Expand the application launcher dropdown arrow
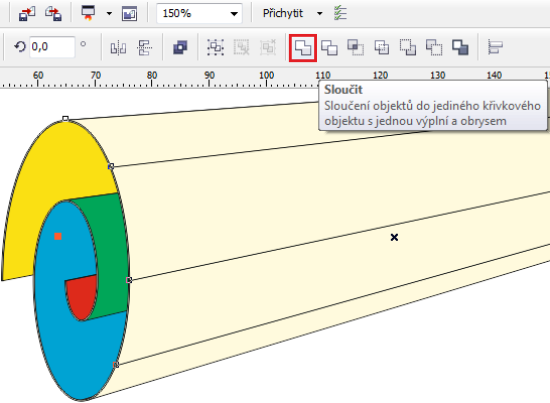Image resolution: width=550 pixels, height=403 pixels. pyautogui.click(x=109, y=14)
